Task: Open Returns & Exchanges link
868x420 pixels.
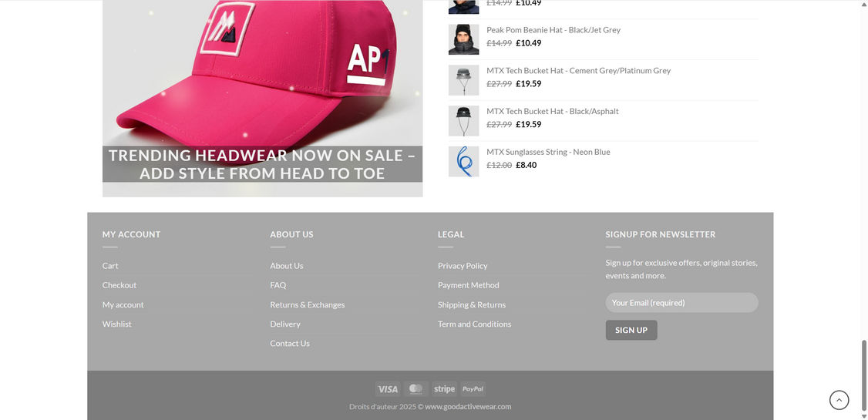Action: tap(308, 304)
